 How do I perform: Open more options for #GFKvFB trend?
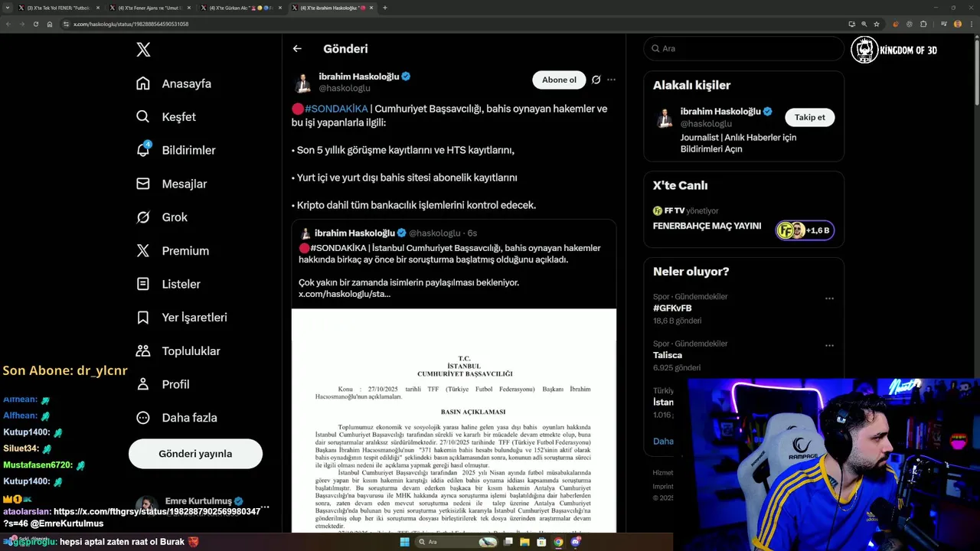pyautogui.click(x=829, y=298)
